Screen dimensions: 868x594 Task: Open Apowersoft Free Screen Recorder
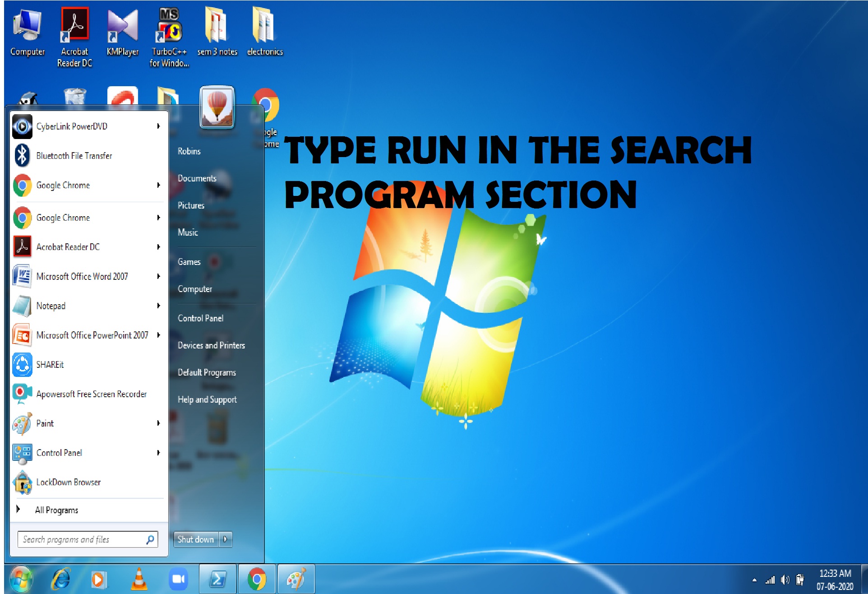pyautogui.click(x=87, y=394)
